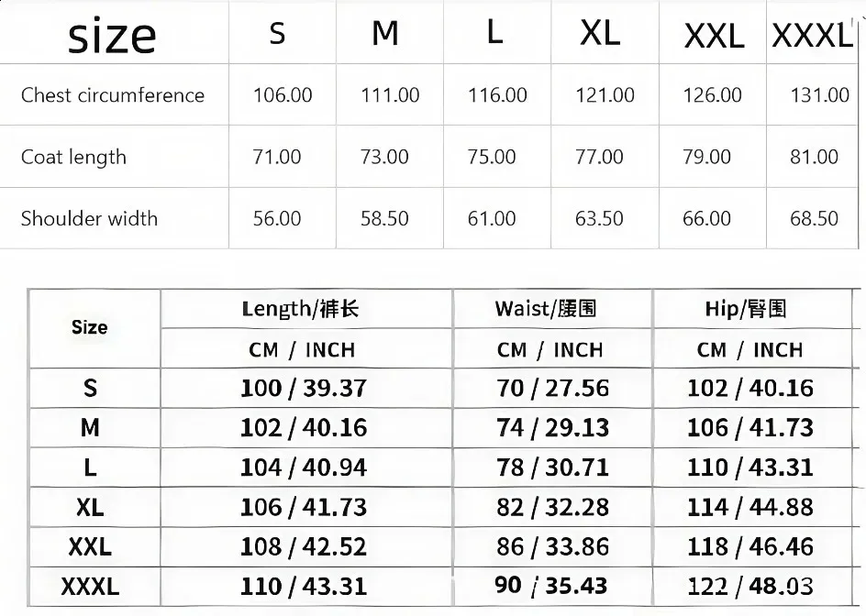Click the XXXL column header in top table
Viewport: 866px width, 616px height.
(812, 35)
